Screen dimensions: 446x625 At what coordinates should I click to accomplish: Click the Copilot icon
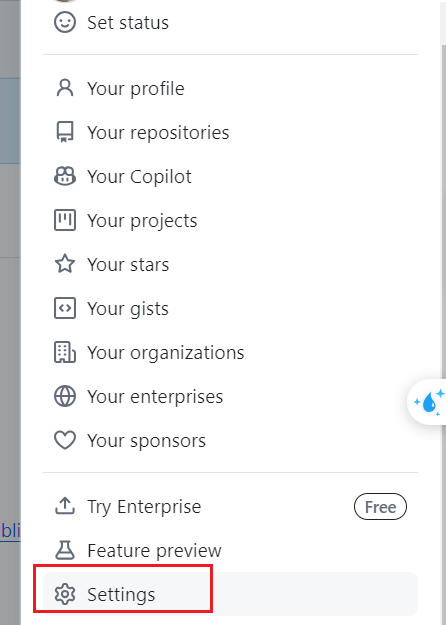(x=65, y=176)
